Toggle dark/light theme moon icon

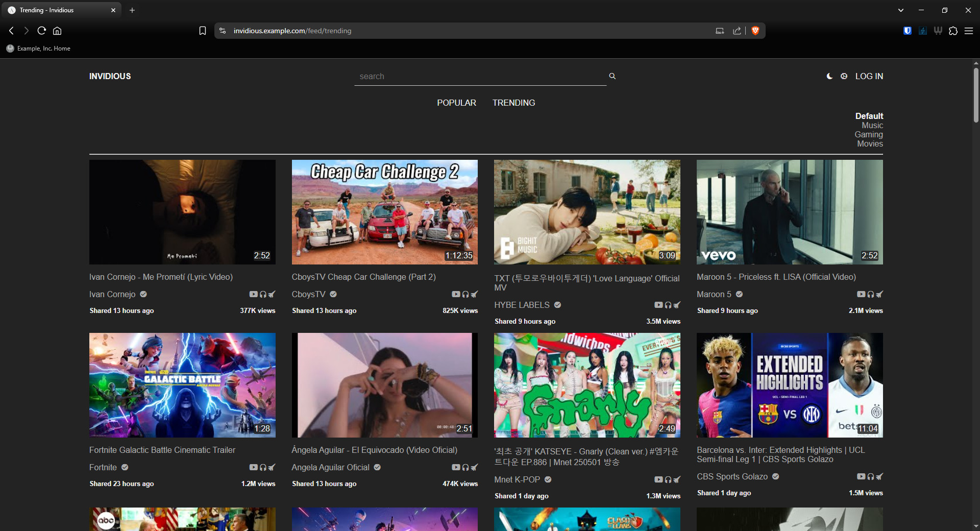coord(829,76)
